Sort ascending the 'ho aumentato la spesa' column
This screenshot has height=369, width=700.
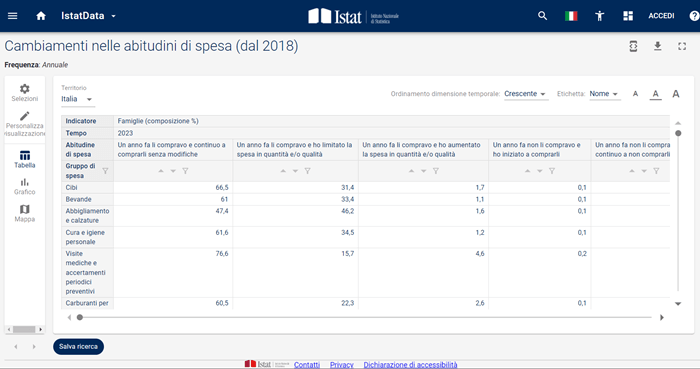[411, 171]
